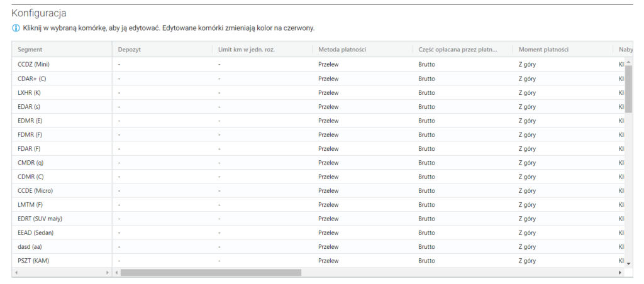The height and width of the screenshot is (284, 644).
Task: Click the right arrow of the main horizontal scrollbar
Action: point(621,273)
